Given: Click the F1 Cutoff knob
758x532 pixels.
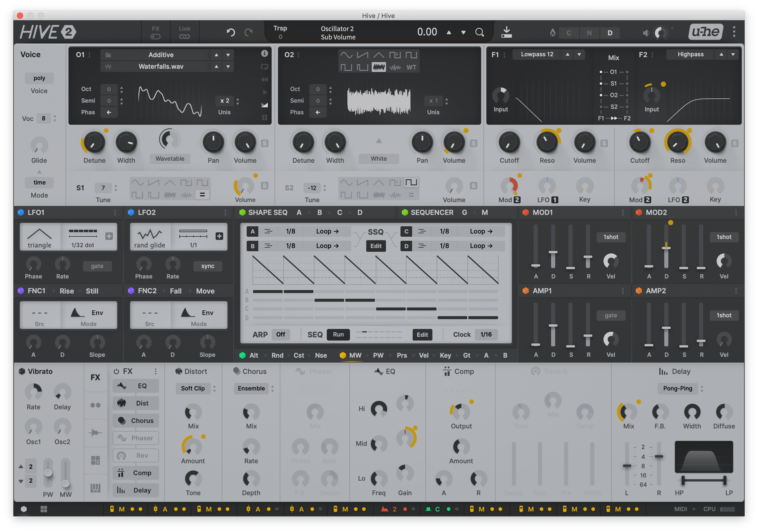Looking at the screenshot, I should 509,142.
